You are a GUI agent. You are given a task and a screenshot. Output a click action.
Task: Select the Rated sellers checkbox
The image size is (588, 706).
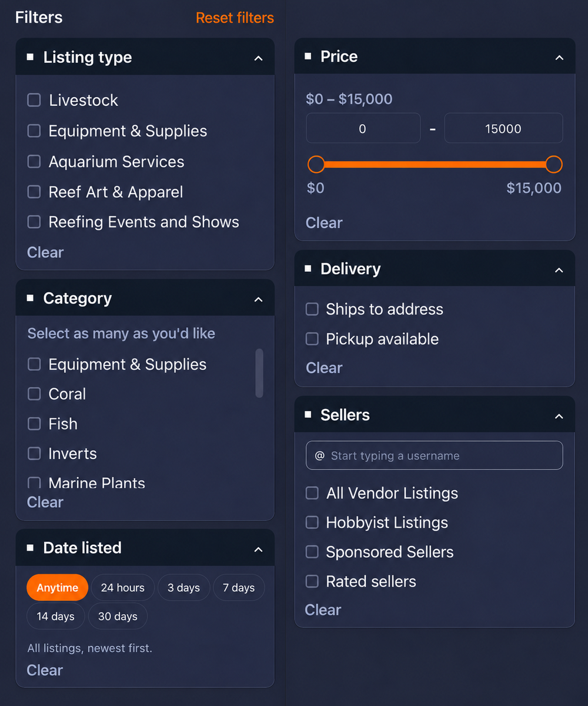[x=312, y=581]
